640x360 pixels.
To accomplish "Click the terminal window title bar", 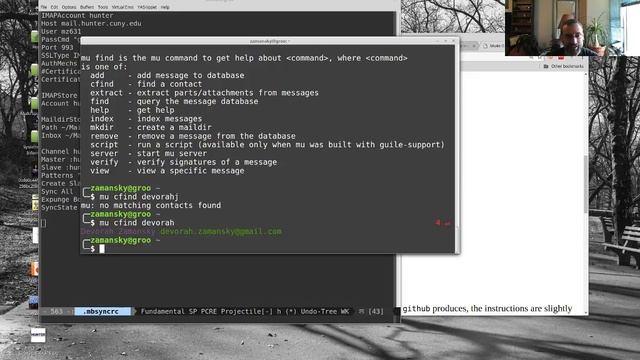I will pos(269,41).
